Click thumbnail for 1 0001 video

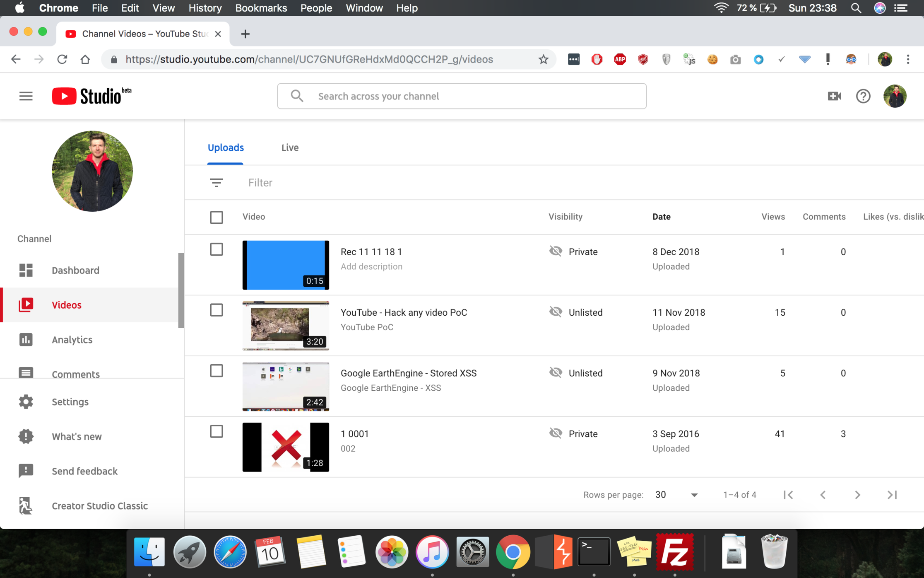coord(285,446)
